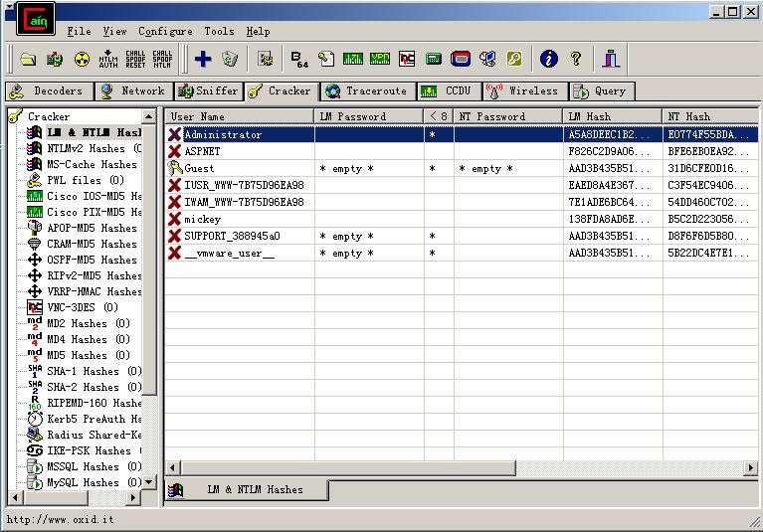
Task: Sort by the NT Password column header
Action: coord(508,116)
